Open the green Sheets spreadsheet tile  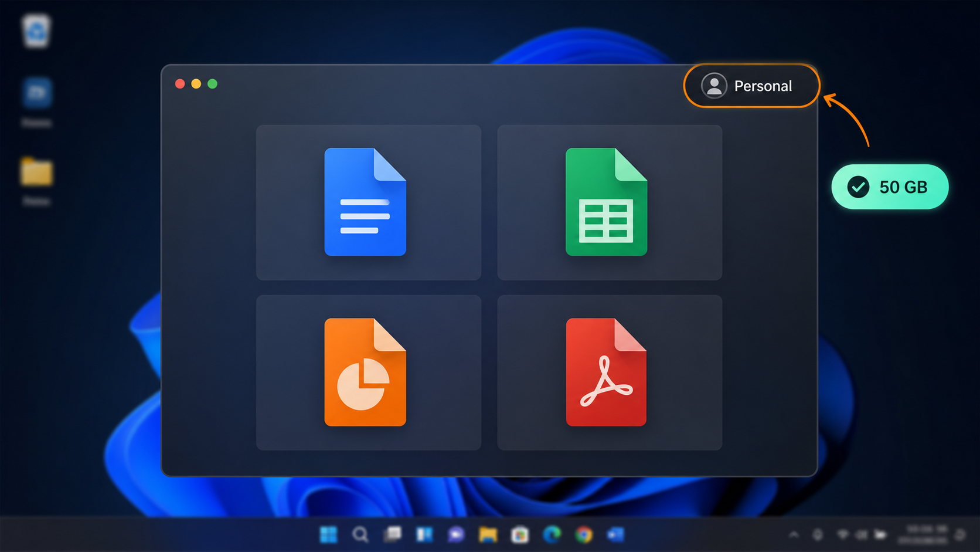[610, 202]
